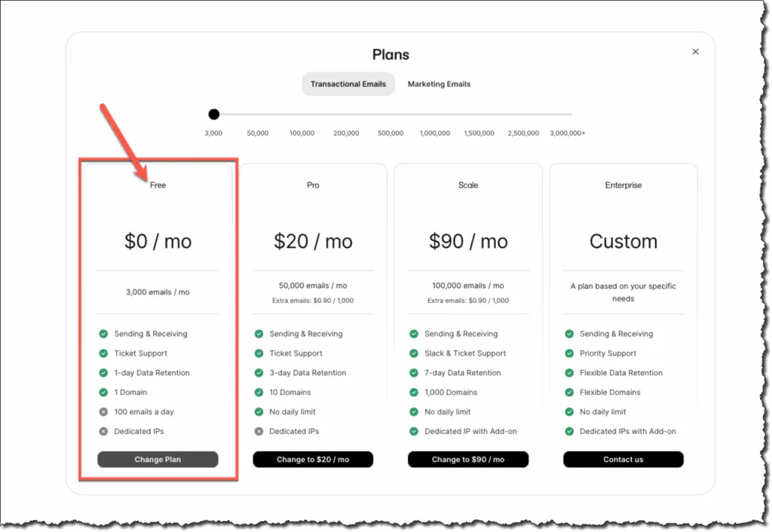Click the Change to $20 / mo button
Viewport: 772px width, 532px height.
click(x=313, y=459)
